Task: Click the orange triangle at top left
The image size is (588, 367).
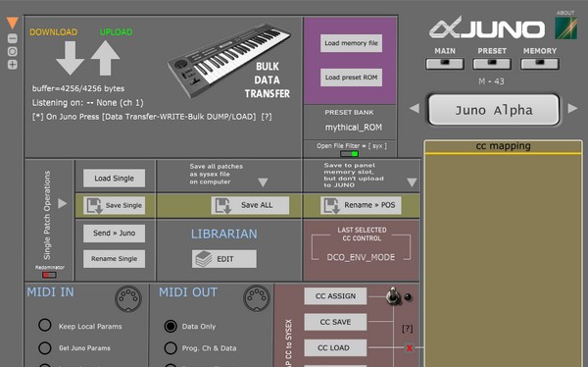Action: (x=13, y=23)
